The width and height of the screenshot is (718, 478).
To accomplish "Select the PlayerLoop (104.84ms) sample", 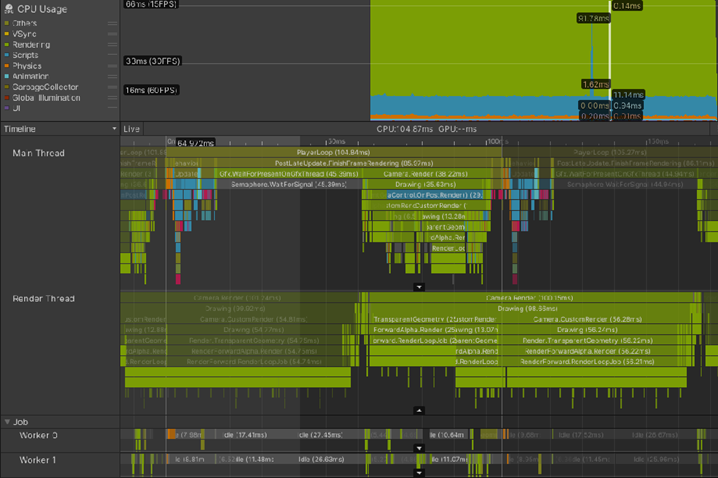I will 334,152.
